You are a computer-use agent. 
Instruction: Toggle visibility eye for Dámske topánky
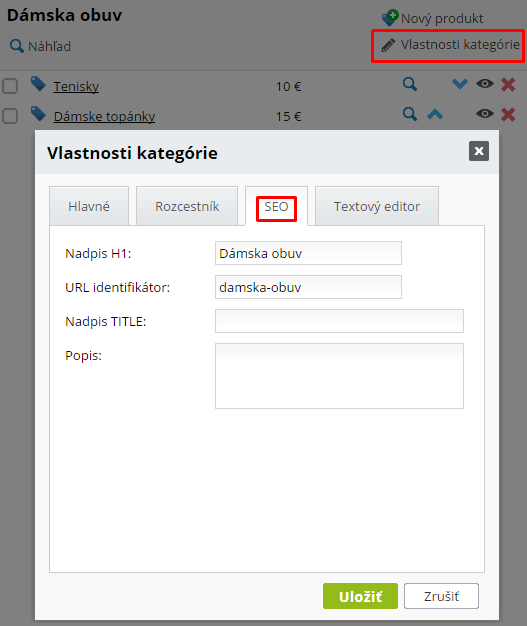[x=485, y=114]
